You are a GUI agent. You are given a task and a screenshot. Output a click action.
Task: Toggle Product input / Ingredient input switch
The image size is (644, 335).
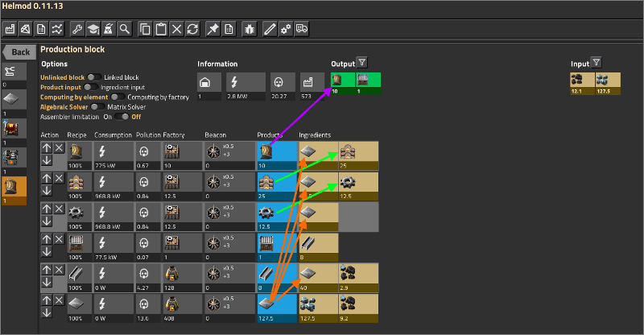[91, 87]
